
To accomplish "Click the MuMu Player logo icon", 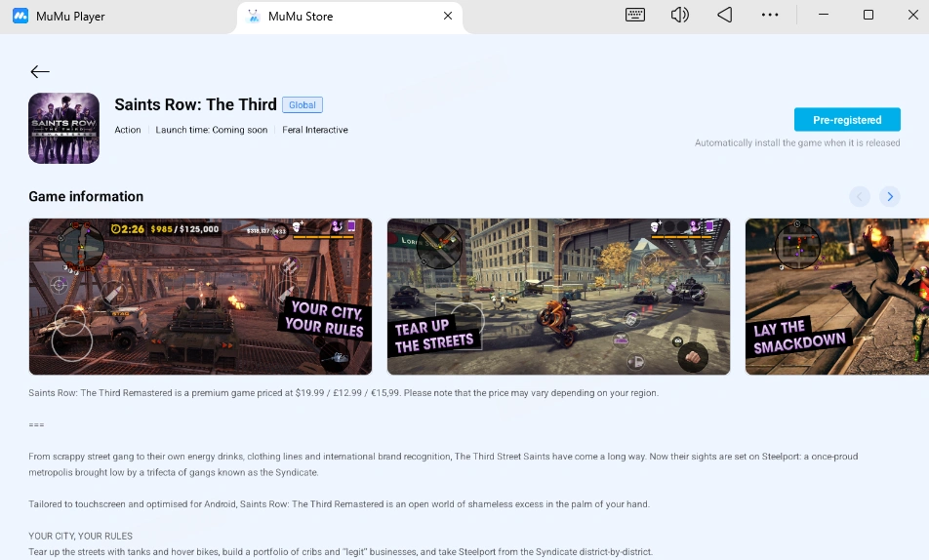I will (x=20, y=16).
